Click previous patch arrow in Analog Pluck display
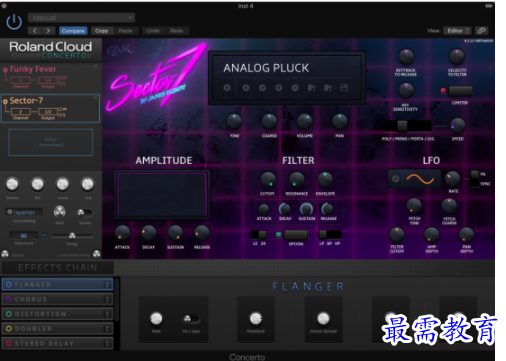This screenshot has height=361, width=506. tap(246, 88)
